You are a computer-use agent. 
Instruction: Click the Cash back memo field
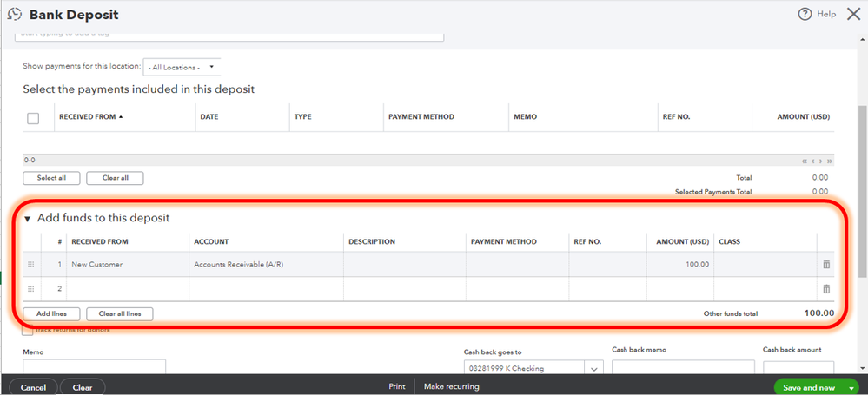pyautogui.click(x=683, y=367)
